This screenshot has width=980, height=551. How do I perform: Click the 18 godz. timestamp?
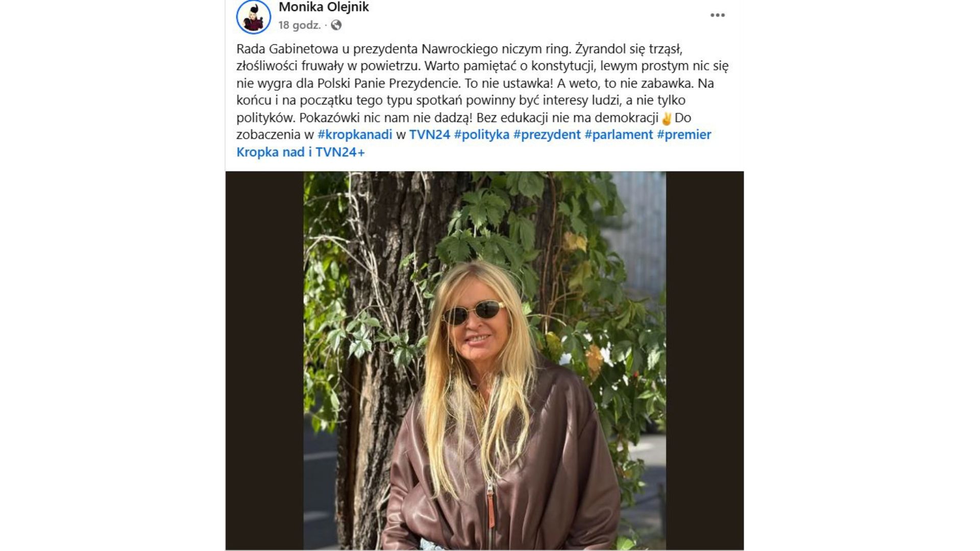(x=299, y=25)
